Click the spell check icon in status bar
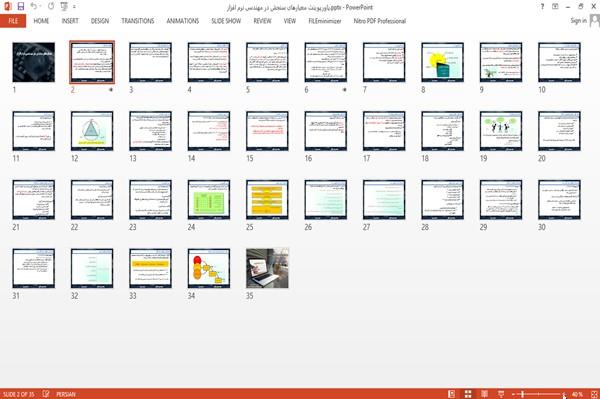Viewport: 600px width, 399px height. coord(46,394)
